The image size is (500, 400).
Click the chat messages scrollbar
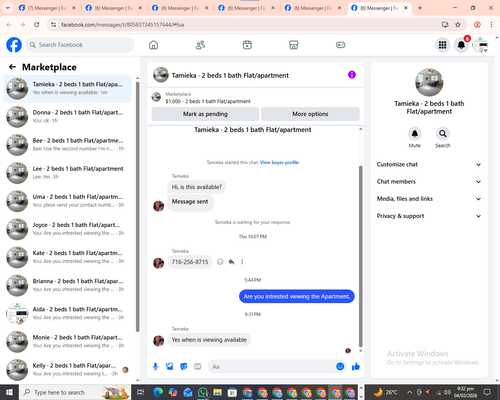(x=360, y=257)
